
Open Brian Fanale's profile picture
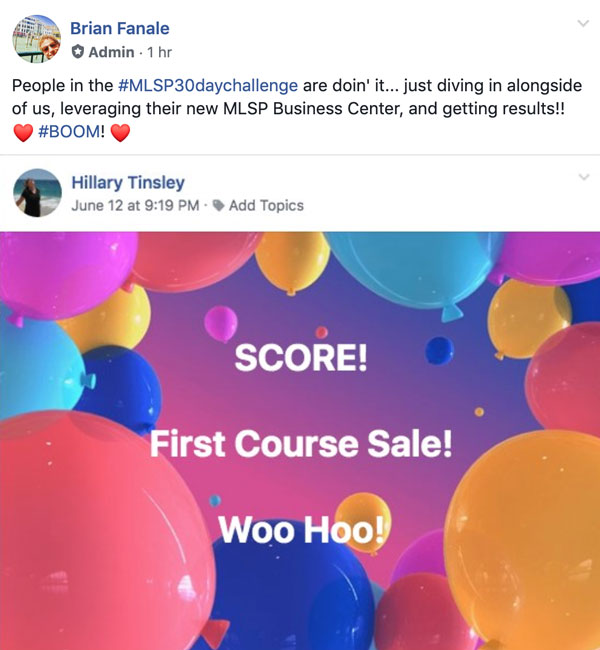coord(36,39)
